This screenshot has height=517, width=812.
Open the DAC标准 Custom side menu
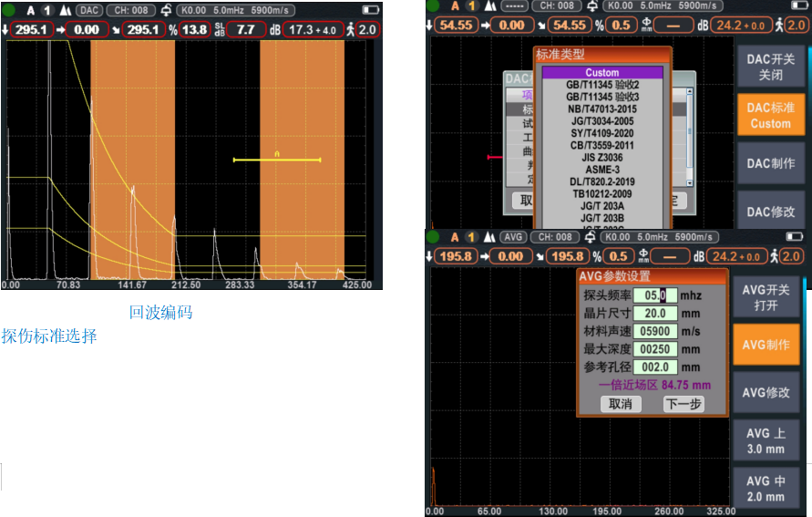(771, 116)
